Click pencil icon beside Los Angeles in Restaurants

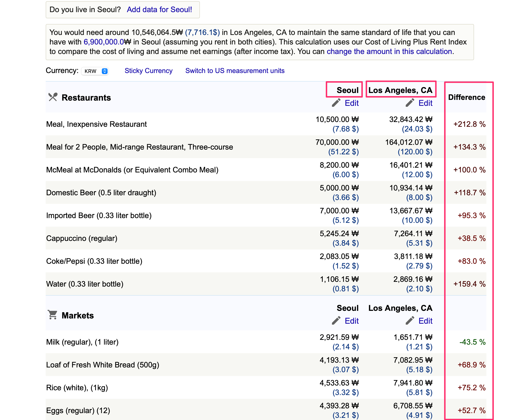(x=410, y=103)
